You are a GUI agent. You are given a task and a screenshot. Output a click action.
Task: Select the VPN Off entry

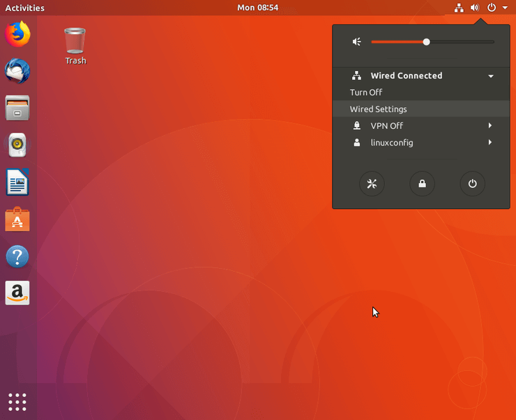(421, 125)
